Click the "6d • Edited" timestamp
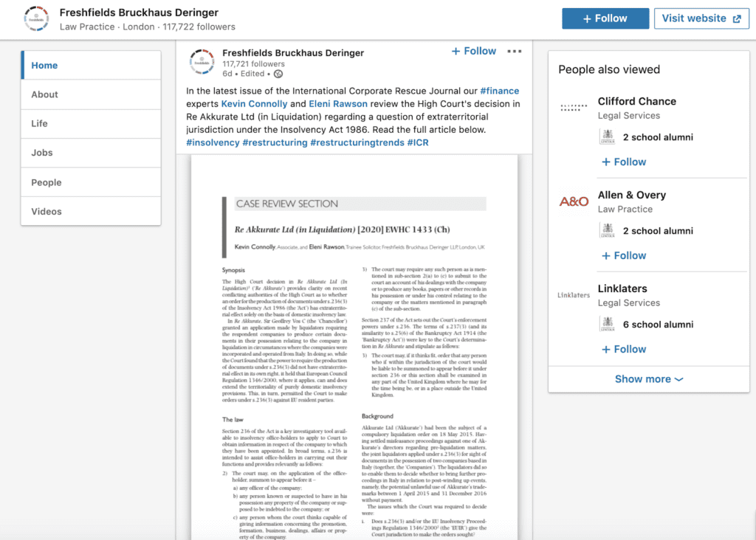This screenshot has width=756, height=540. coord(244,74)
